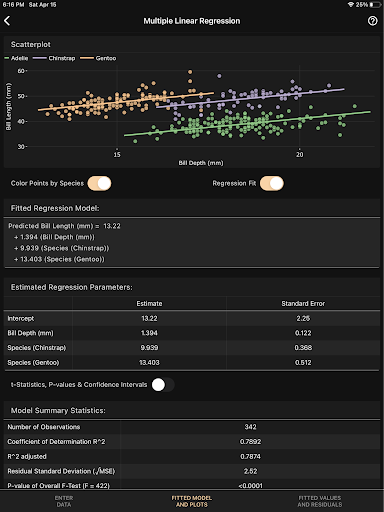Open the help question mark icon
Viewport: 384px width, 512px height.
(372, 21)
